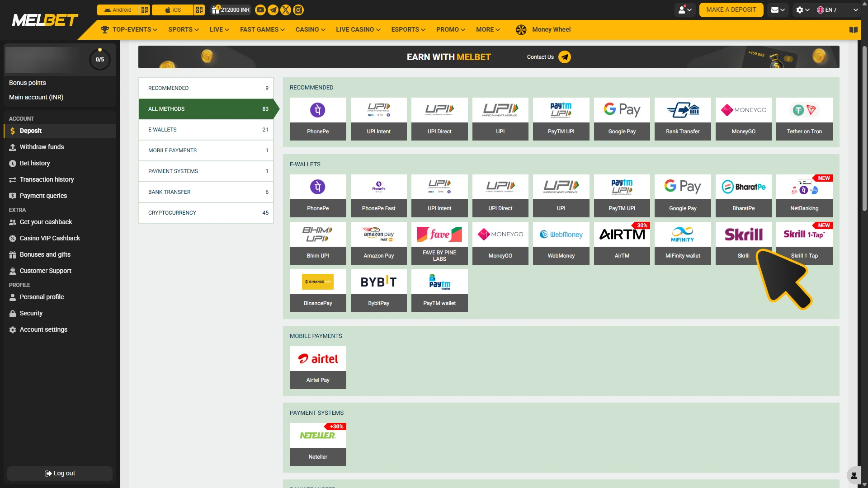Choose the Skrill 1-Tap option
This screenshot has height=488, width=868.
click(x=804, y=243)
